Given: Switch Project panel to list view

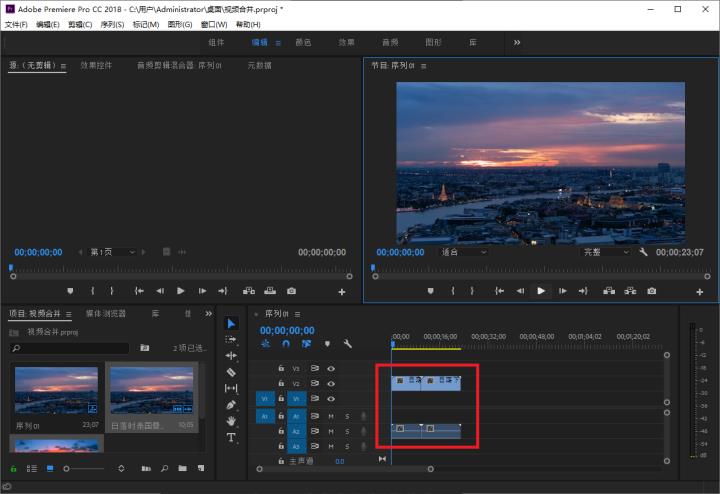Looking at the screenshot, I should [x=32, y=469].
